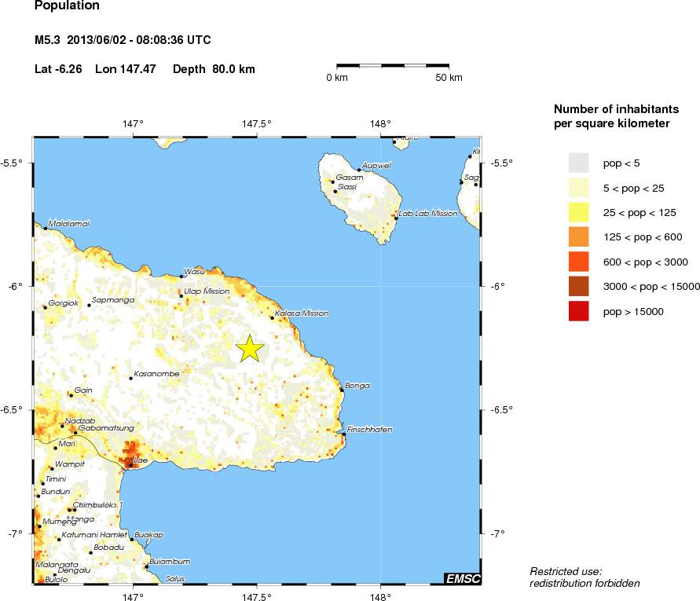Click the 'Restricted use' notice text
The height and width of the screenshot is (601, 700).
pos(566,571)
